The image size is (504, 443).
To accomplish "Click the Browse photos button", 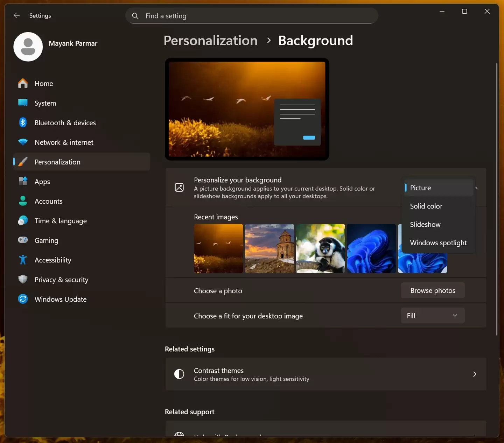I will click(433, 290).
